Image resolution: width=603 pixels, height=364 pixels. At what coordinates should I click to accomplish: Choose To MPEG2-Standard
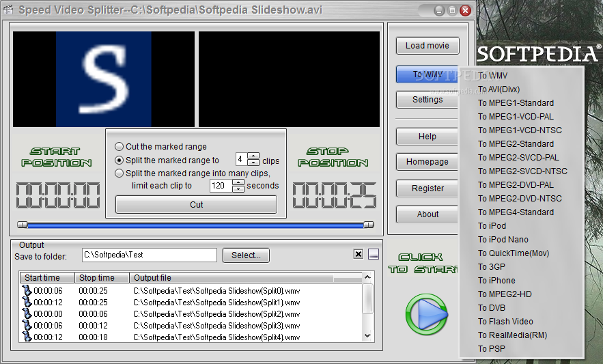[516, 144]
